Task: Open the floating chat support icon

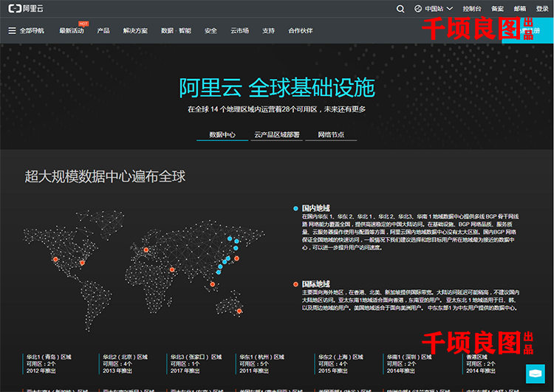Action: pyautogui.click(x=536, y=374)
